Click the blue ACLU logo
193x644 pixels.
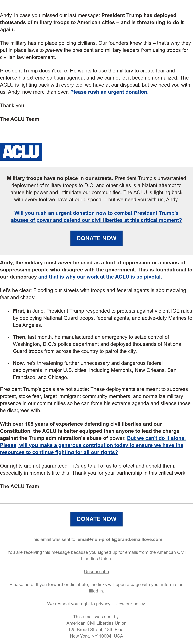21,152
